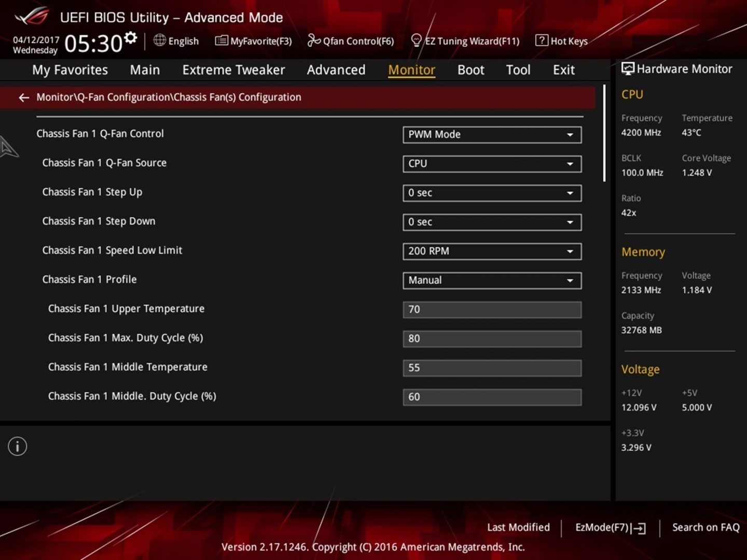
Task: Edit Chassis Fan 1 Upper Temperature field
Action: tap(492, 310)
